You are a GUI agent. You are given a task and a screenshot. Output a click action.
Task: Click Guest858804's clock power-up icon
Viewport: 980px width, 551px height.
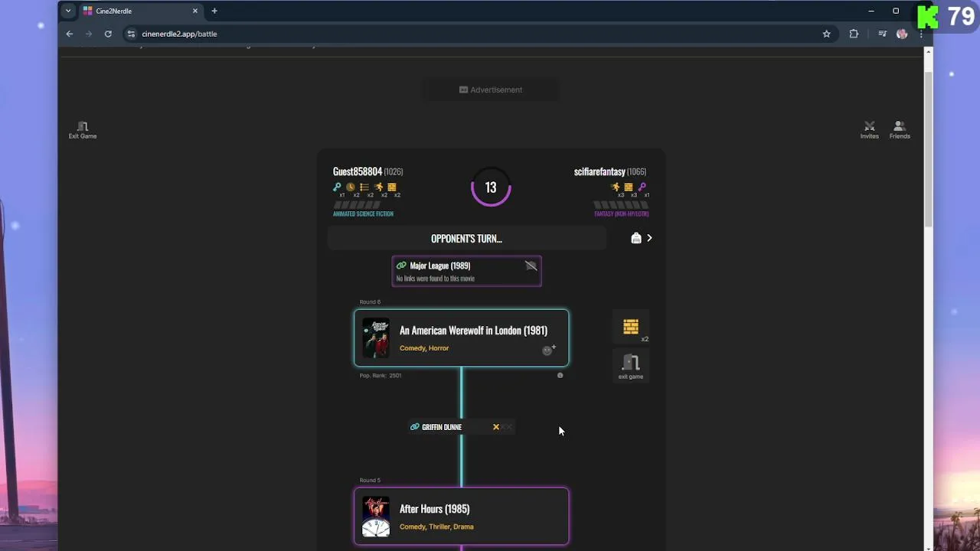[x=351, y=187]
